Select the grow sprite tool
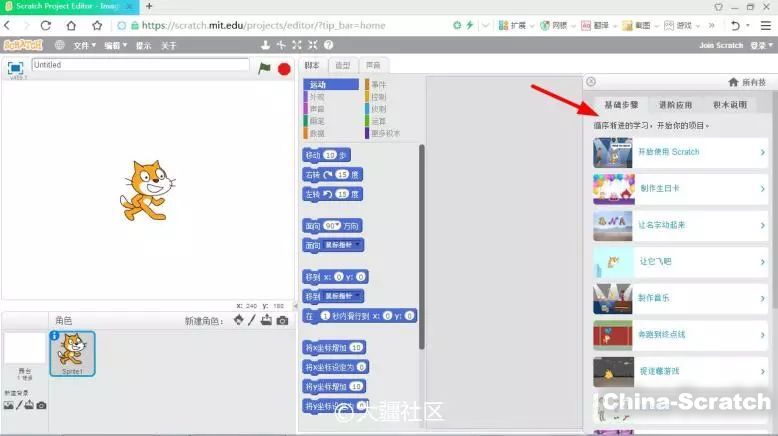This screenshot has height=436, width=778. click(x=297, y=45)
